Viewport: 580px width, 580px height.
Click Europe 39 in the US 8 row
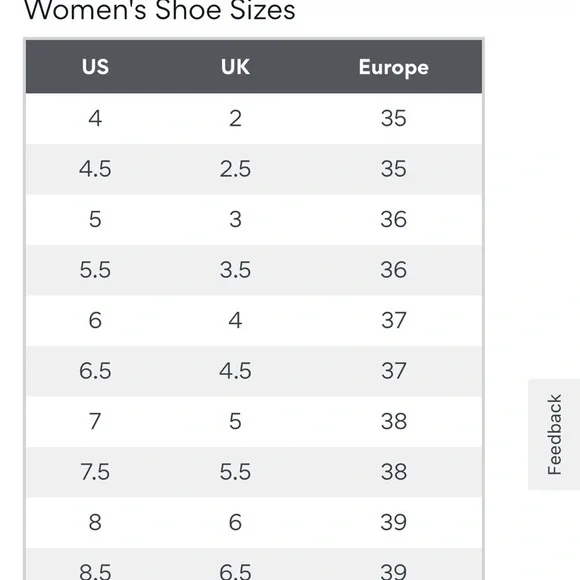click(394, 522)
